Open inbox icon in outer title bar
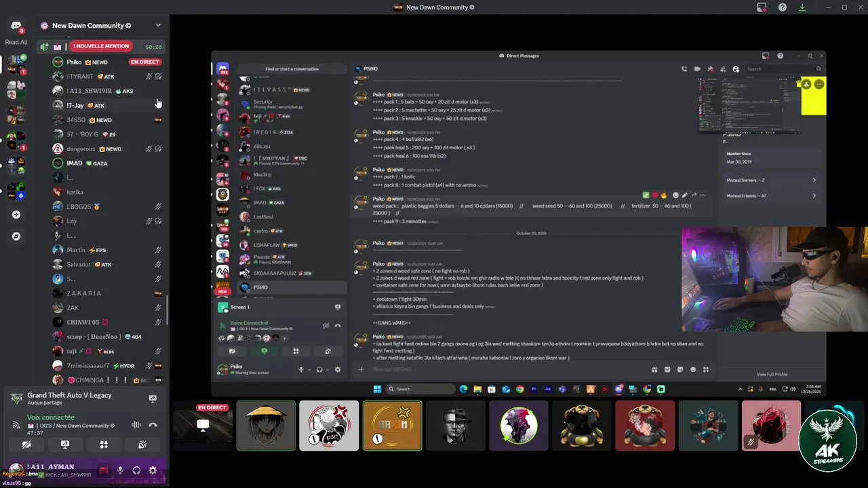The image size is (868, 488). point(762,7)
